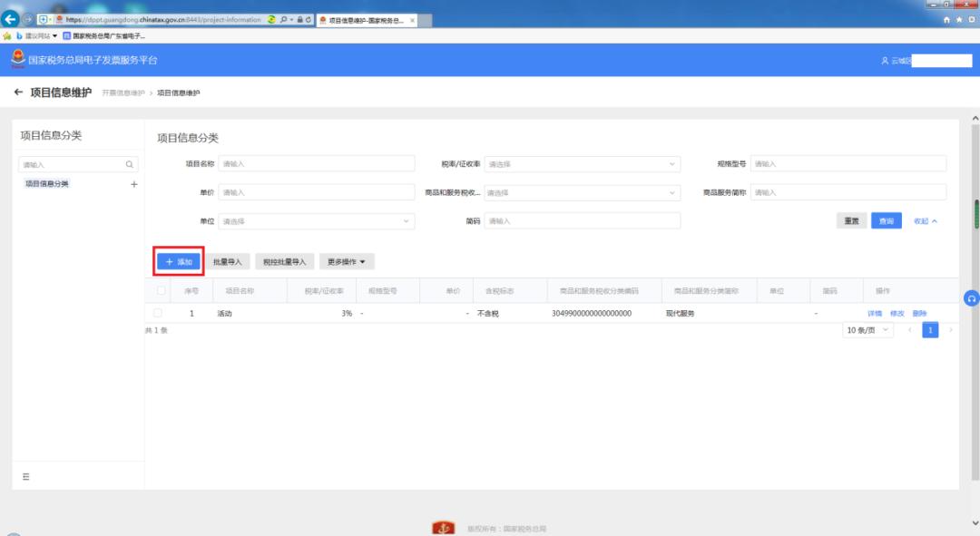This screenshot has width=980, height=536.
Task: Click the 商品服务简称 input field
Action: (848, 192)
